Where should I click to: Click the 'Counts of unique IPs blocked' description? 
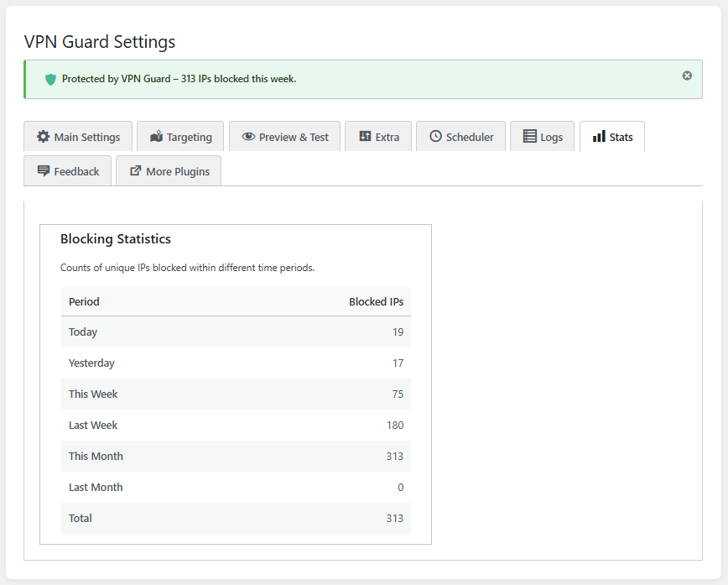click(187, 268)
